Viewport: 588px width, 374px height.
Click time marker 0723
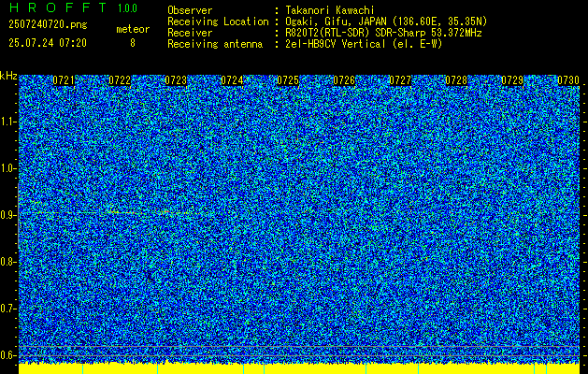click(x=176, y=80)
